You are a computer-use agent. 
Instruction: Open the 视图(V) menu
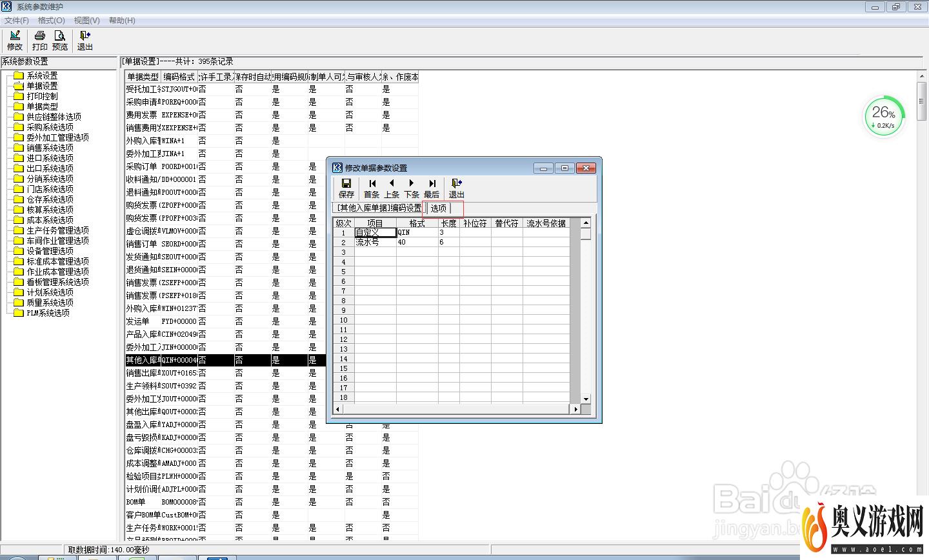[x=86, y=21]
